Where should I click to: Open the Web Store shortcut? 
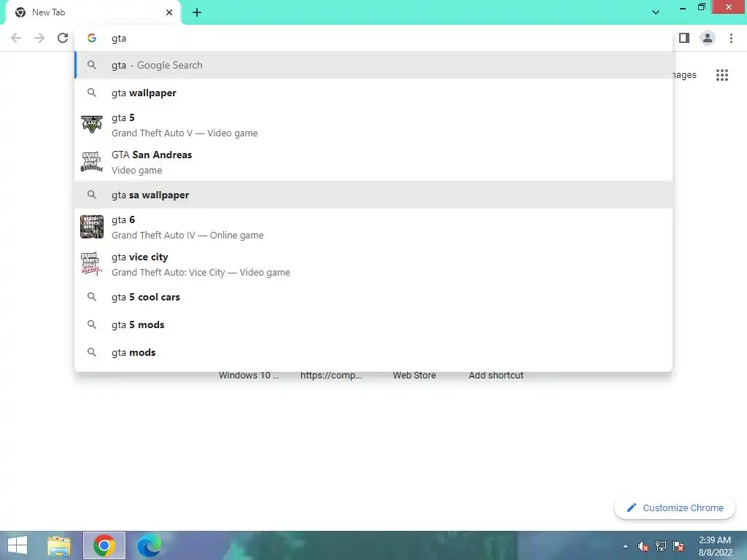click(x=414, y=376)
